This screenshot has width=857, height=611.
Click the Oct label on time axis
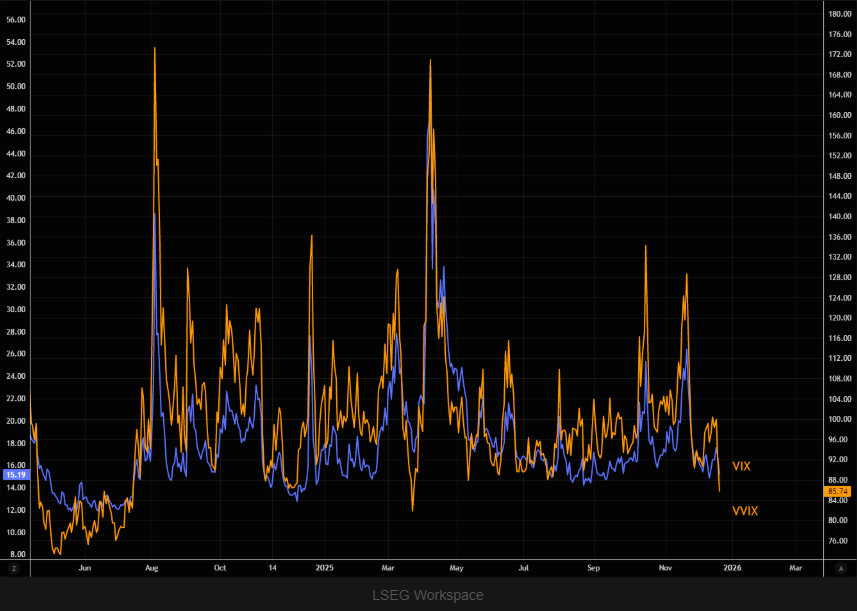coord(220,567)
